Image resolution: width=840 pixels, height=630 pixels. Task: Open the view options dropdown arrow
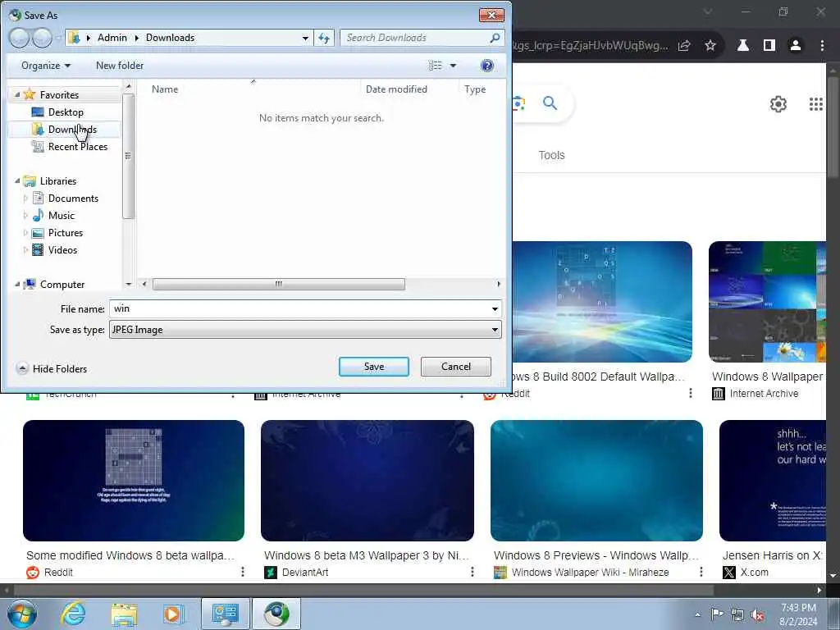point(453,66)
